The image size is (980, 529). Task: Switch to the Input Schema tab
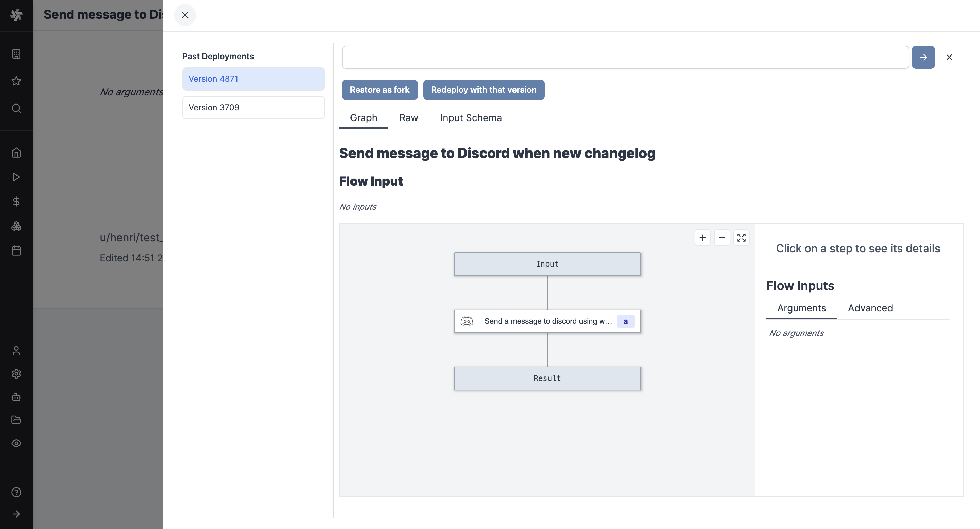[471, 118]
